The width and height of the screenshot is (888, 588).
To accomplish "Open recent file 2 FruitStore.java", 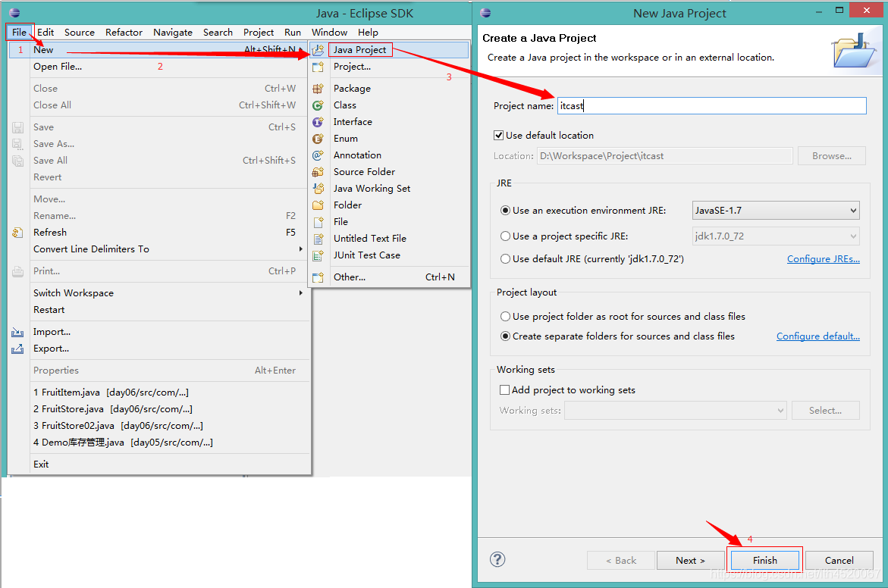I will (160, 409).
